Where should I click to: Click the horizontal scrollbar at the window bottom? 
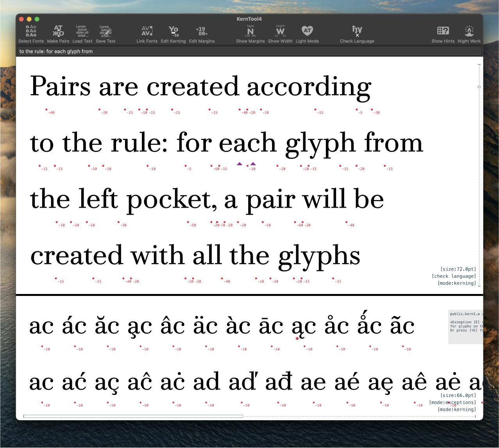pos(133,416)
